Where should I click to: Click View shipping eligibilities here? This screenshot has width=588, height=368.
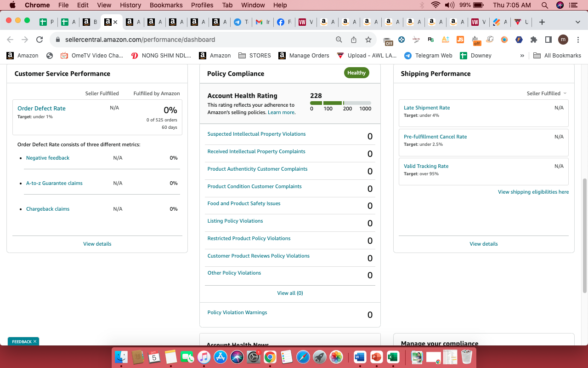pyautogui.click(x=533, y=192)
